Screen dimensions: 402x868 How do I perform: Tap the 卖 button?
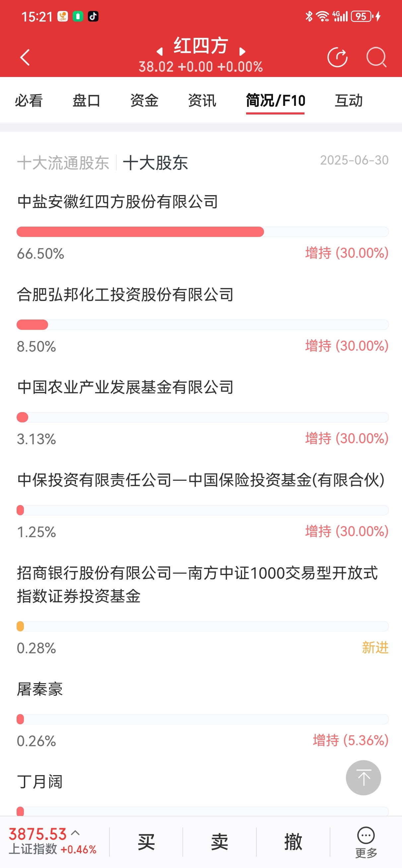(219, 842)
